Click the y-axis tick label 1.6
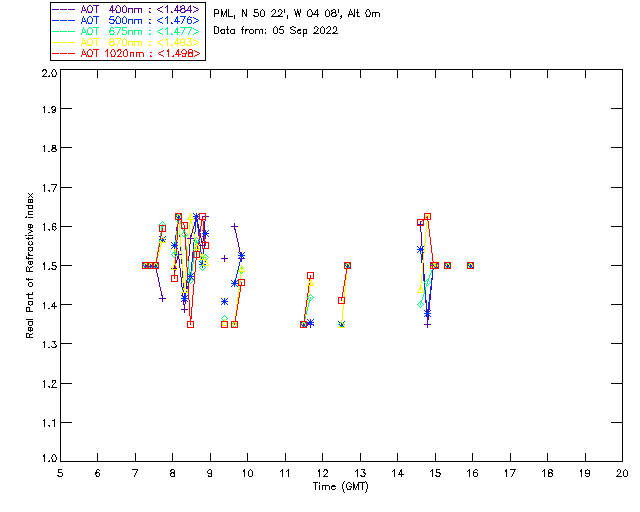Screen dimensions: 640x512 click(x=49, y=227)
